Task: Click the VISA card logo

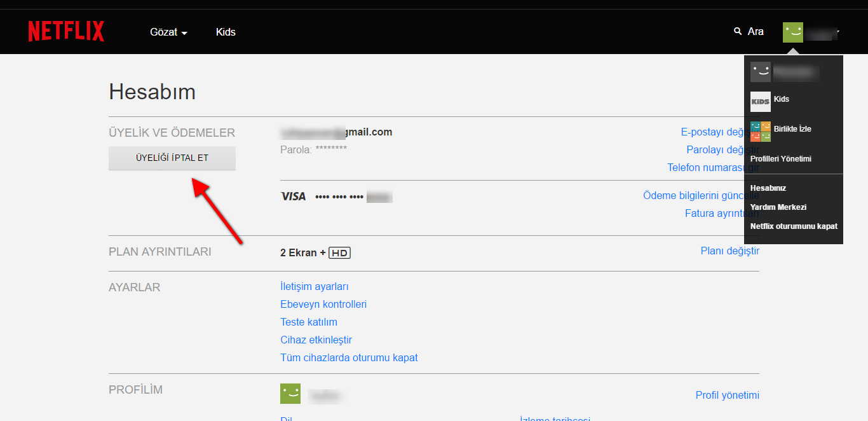Action: pyautogui.click(x=293, y=197)
